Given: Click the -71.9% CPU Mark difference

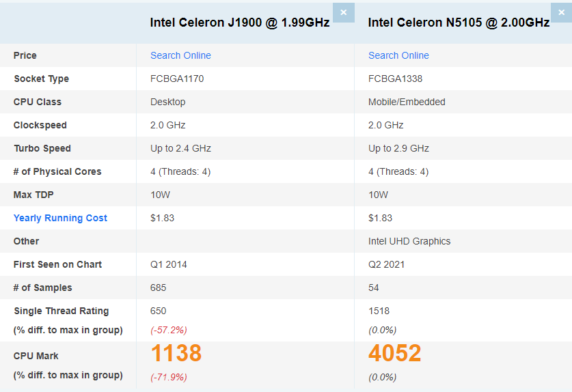Looking at the screenshot, I should pyautogui.click(x=169, y=377).
